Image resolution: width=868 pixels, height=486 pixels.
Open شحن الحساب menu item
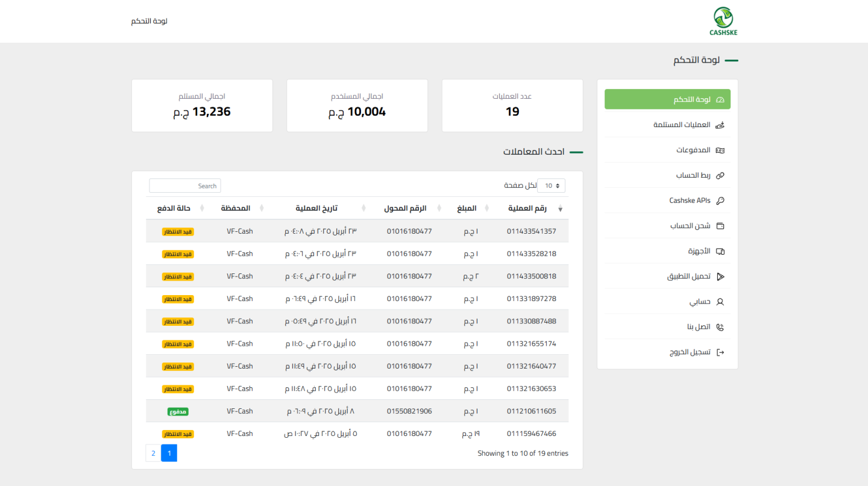coord(690,226)
